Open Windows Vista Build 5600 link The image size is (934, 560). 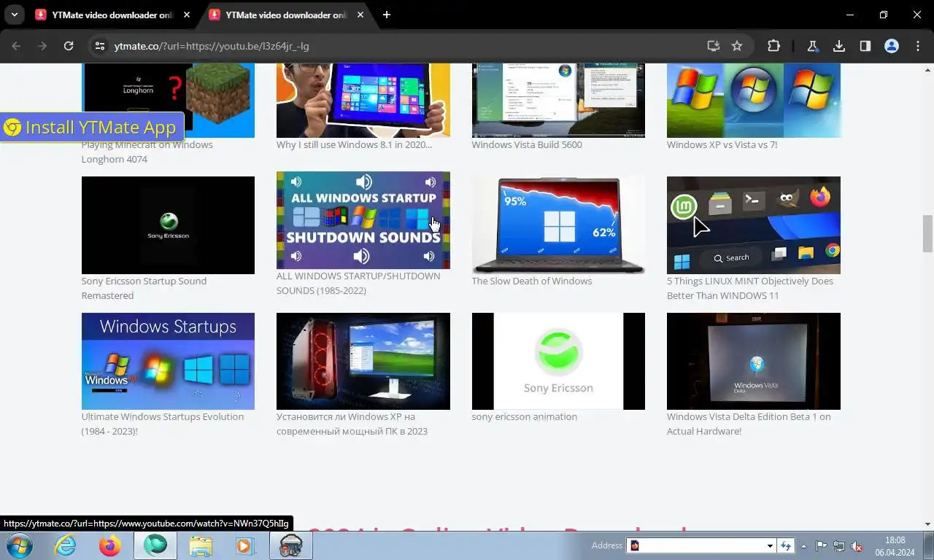tap(527, 144)
